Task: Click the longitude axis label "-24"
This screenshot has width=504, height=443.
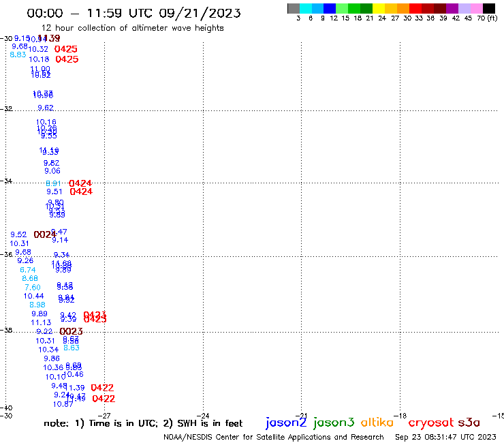Action: [203, 416]
